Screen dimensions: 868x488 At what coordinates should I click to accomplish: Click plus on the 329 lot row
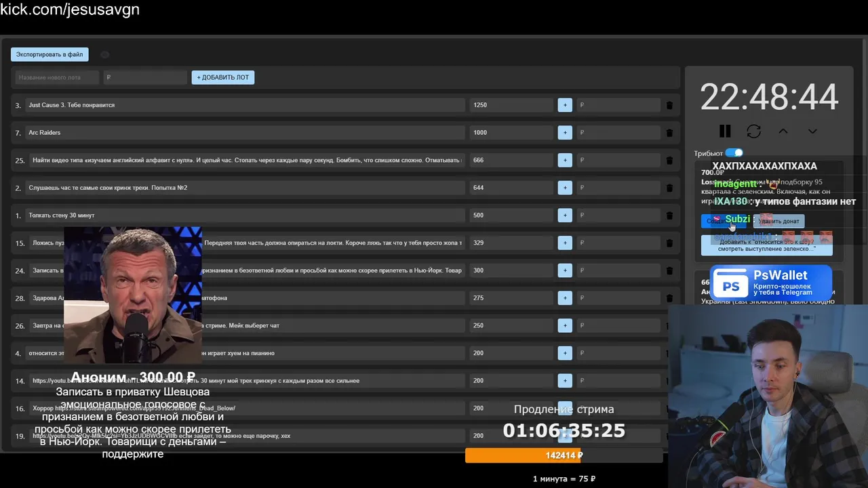[565, 243]
